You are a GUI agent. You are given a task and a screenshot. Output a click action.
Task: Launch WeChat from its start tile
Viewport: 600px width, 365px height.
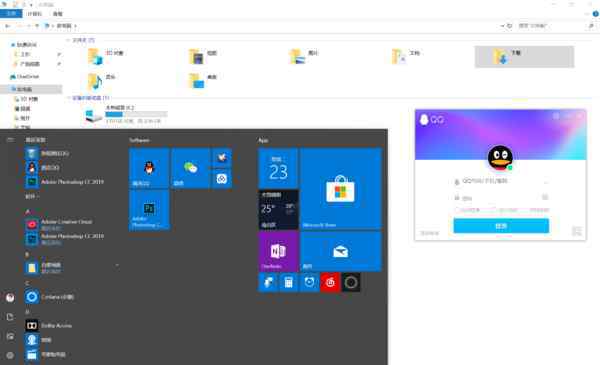[x=191, y=168]
